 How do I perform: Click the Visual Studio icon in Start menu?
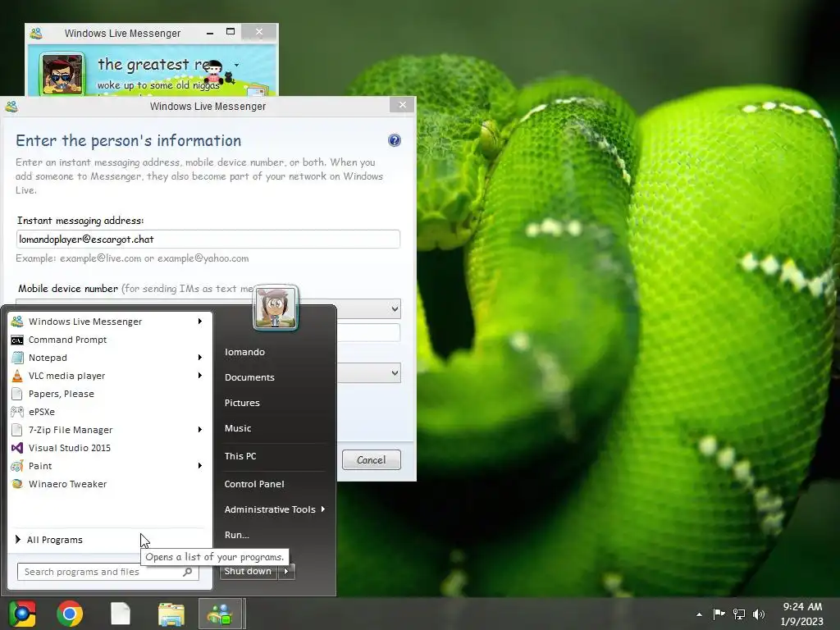click(x=17, y=448)
